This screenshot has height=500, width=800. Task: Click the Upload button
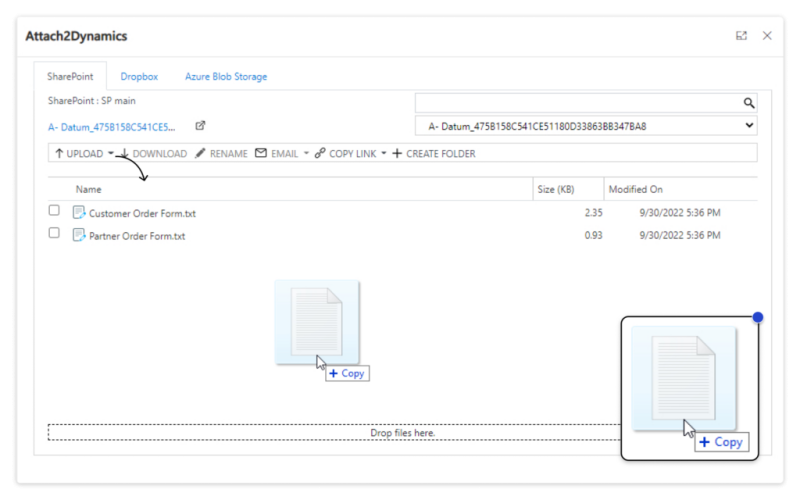tap(78, 154)
